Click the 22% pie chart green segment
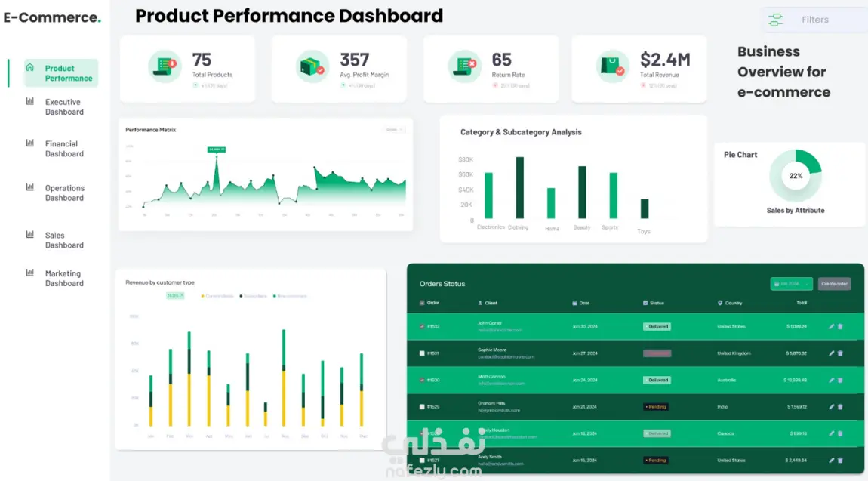Viewport: 868px width, 481px height. (811, 161)
